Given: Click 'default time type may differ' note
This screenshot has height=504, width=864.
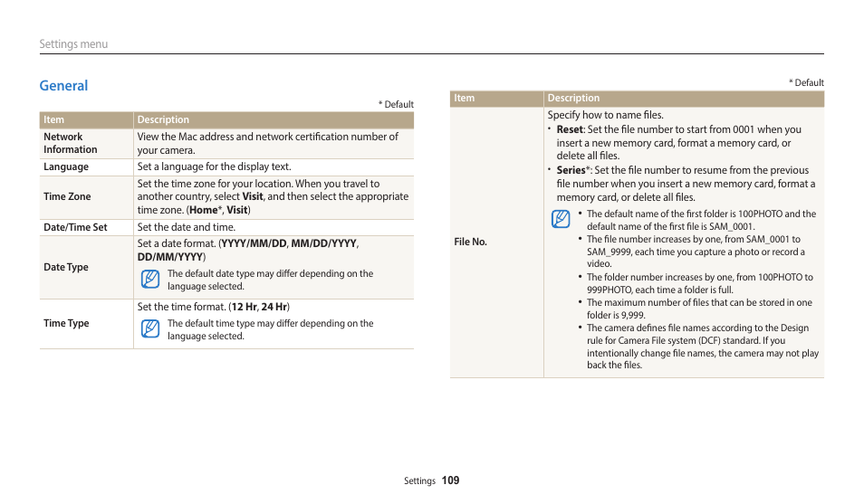Looking at the screenshot, I should click(x=271, y=329).
